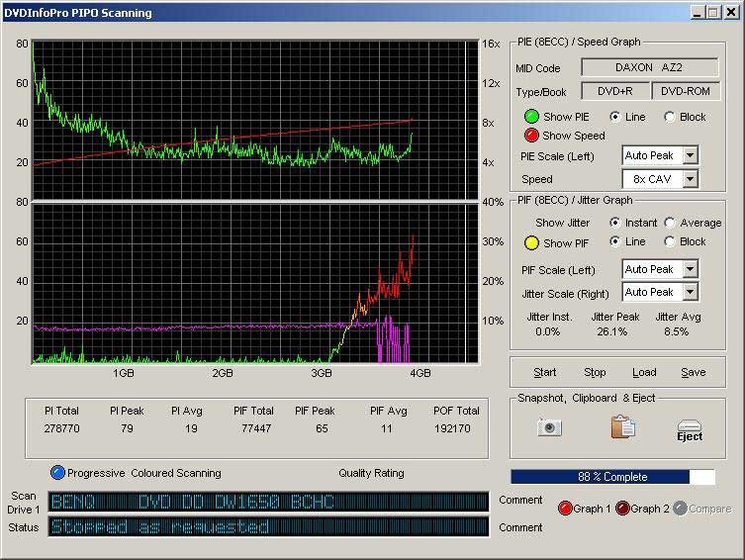Screen dimensions: 745x560
Task: Click the blue Progressive Coloured Scanning indicator
Action: (57, 473)
